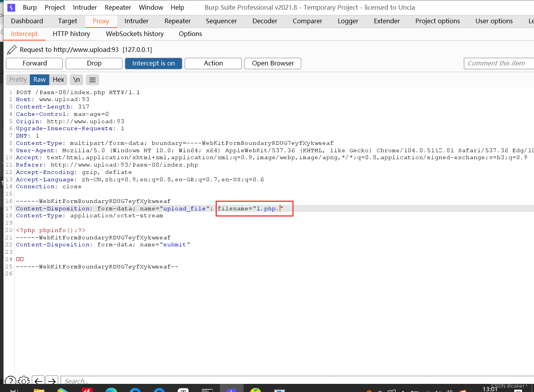Click the Referer header line
The height and width of the screenshot is (392, 534).
coord(107,165)
